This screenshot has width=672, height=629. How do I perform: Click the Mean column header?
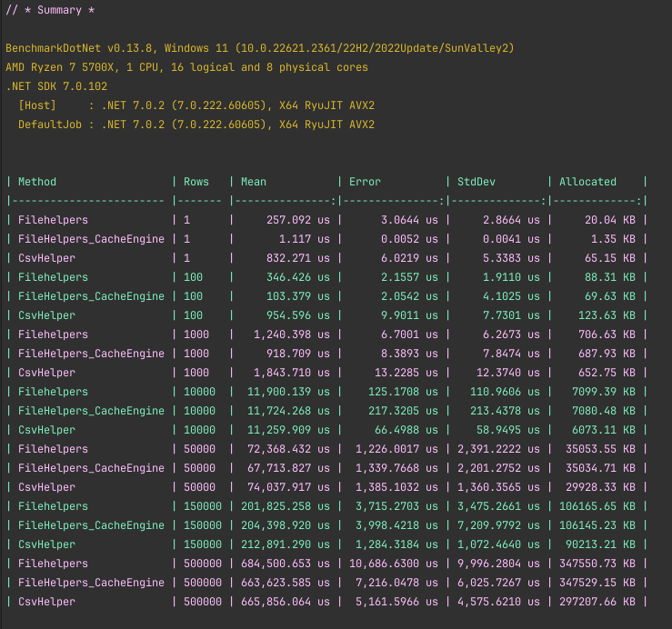click(x=254, y=182)
